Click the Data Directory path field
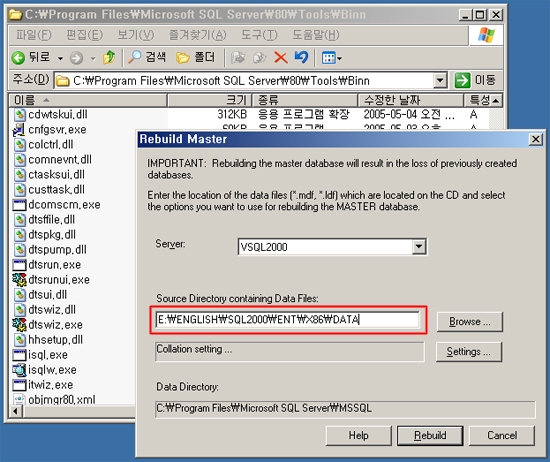 (346, 409)
